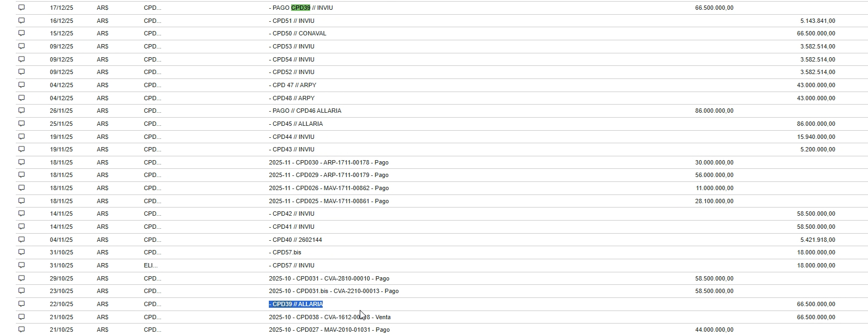Open comment icon for CPD 47 // ARPY row

(x=22, y=85)
